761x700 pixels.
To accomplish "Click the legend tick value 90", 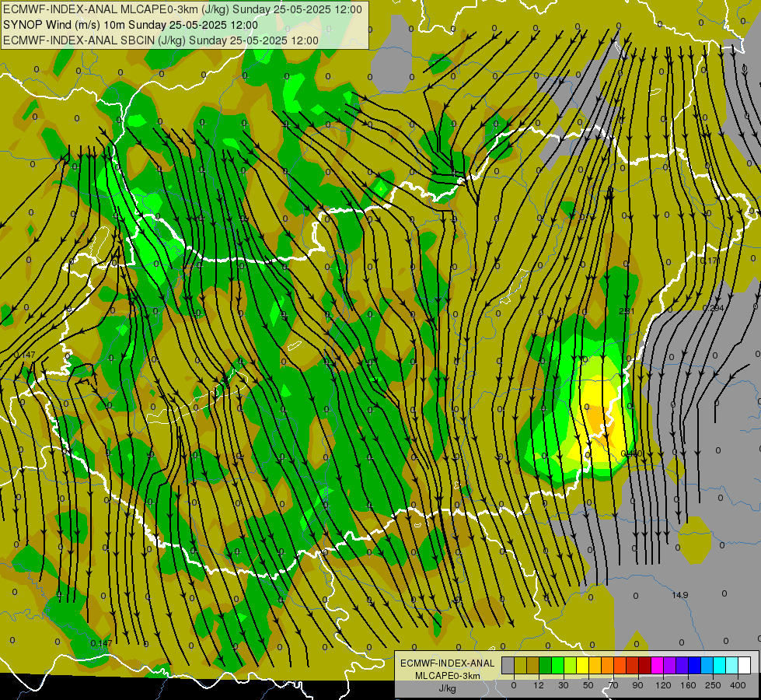I will [x=638, y=685].
